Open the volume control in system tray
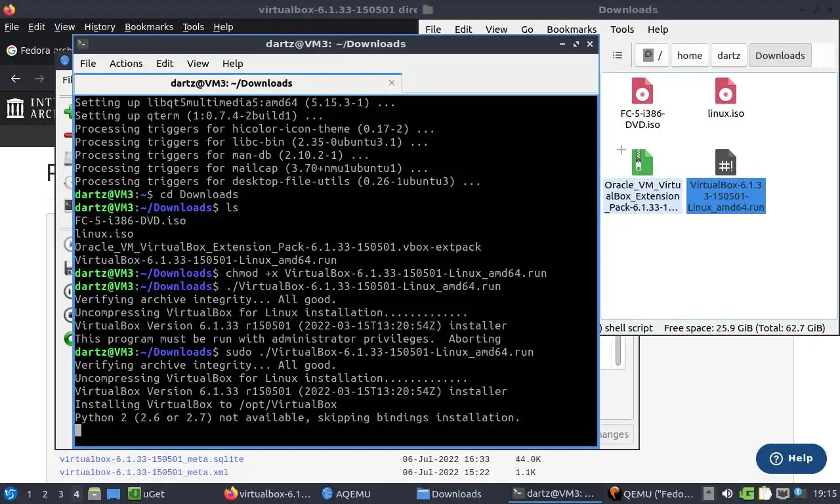Image resolution: width=840 pixels, height=504 pixels. point(727,493)
